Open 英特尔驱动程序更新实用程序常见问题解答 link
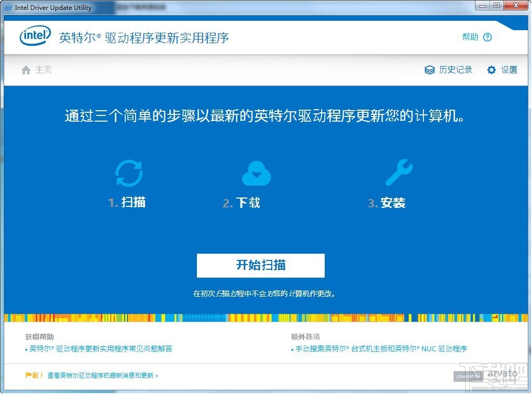532x394 pixels. tap(101, 349)
